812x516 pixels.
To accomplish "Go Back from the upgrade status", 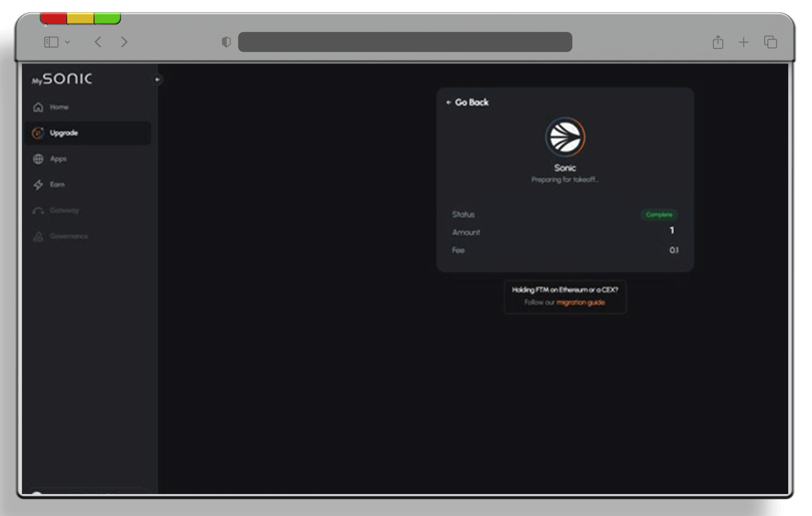I will point(467,102).
